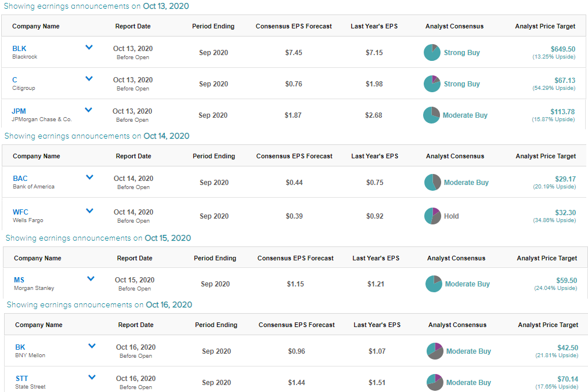Click the Morgan Stanley consensus pie chart

434,284
